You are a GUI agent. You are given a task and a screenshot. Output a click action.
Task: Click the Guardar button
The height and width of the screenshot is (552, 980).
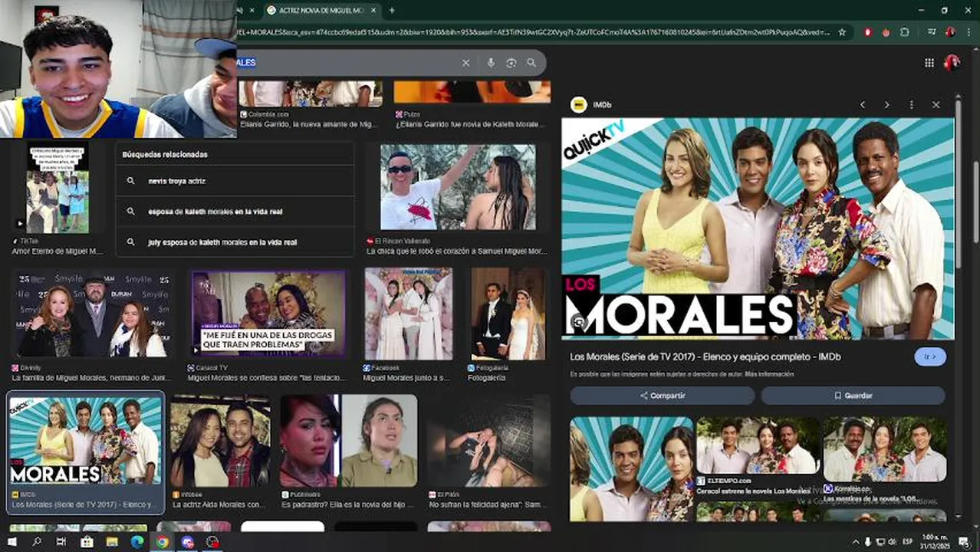[853, 396]
